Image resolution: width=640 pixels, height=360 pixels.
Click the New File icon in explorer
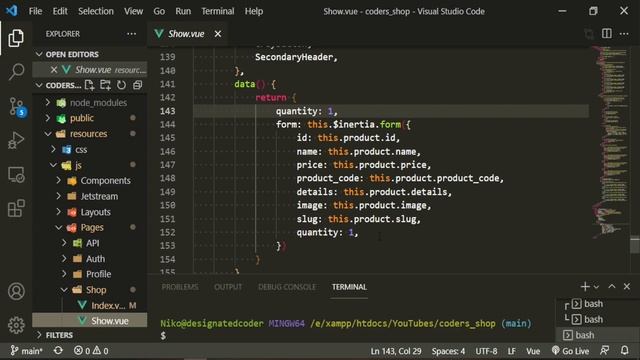(89, 85)
